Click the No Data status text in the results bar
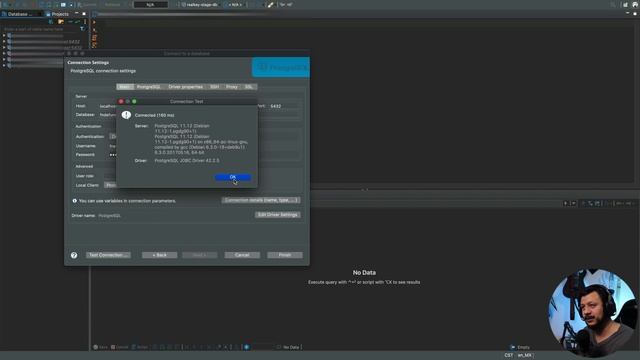 coord(291,347)
